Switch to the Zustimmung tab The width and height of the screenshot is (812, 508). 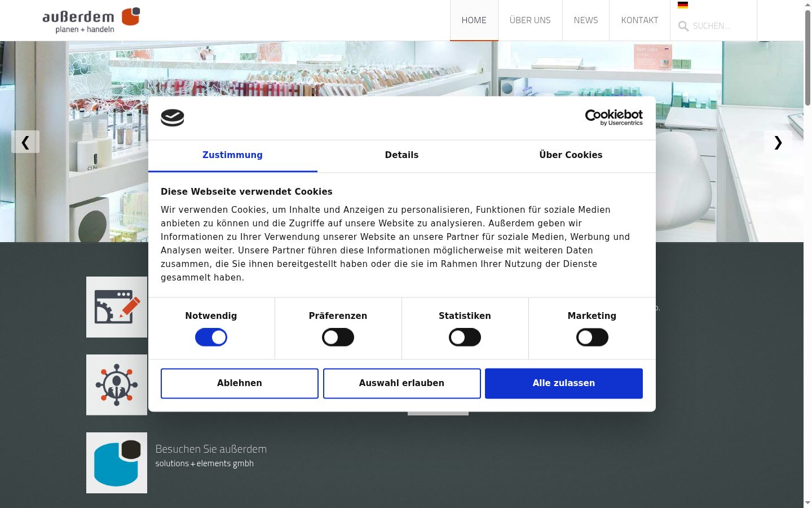tap(232, 155)
